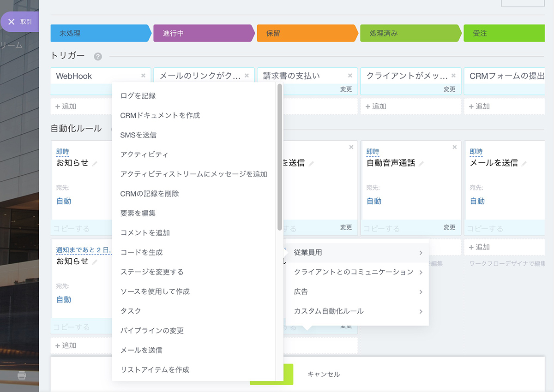Edit the rightmost メールを送信 rule name pencil
554x392 pixels.
(524, 163)
